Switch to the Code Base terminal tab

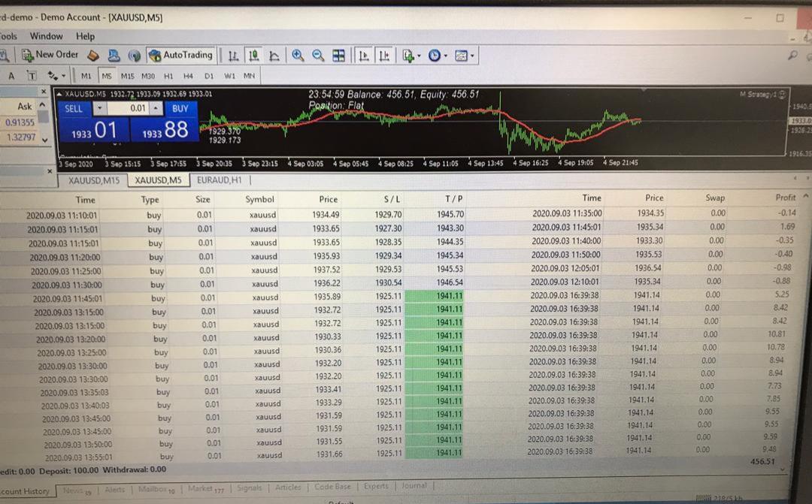coord(332,487)
